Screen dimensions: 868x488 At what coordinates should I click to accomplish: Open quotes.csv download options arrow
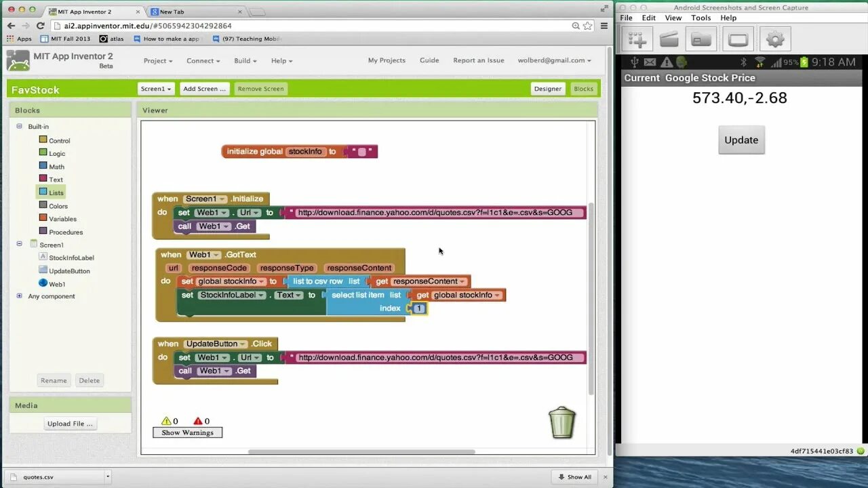coord(108,476)
